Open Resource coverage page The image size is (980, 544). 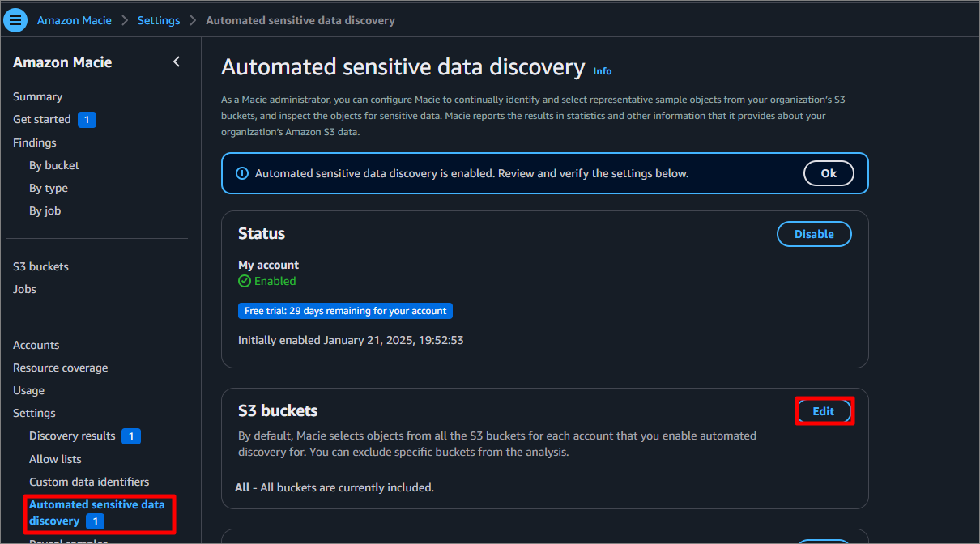[x=60, y=368]
